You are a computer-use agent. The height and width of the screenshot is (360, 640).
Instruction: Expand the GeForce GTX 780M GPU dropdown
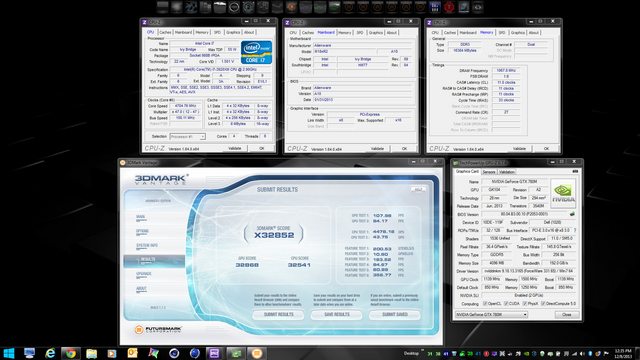pyautogui.click(x=491, y=315)
